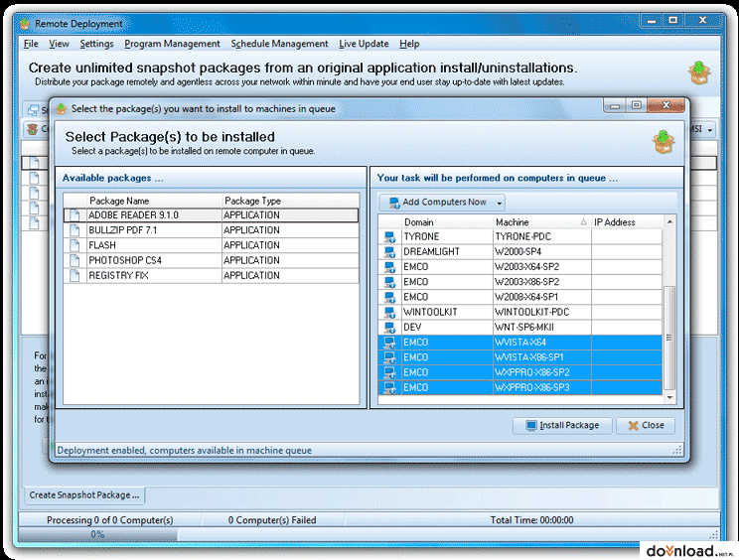Click the dialog title bar package icon
Viewport: 739px width, 560px height.
click(x=62, y=109)
